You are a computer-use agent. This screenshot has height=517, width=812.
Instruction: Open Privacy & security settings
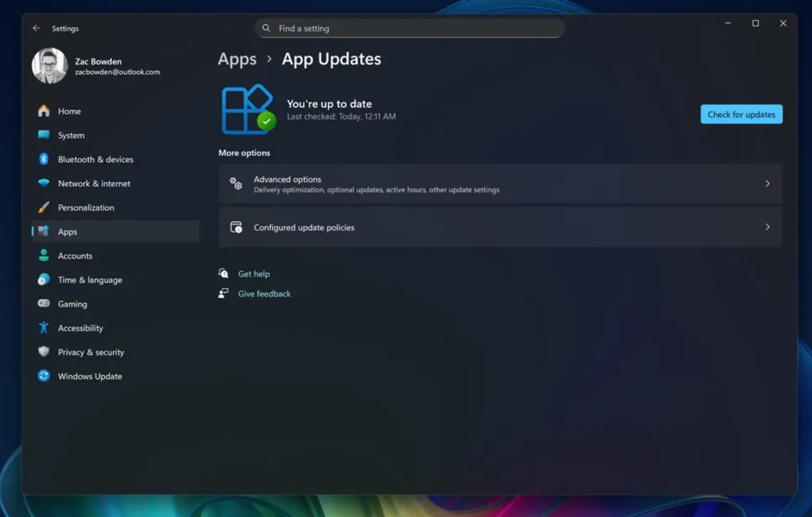(x=115, y=352)
